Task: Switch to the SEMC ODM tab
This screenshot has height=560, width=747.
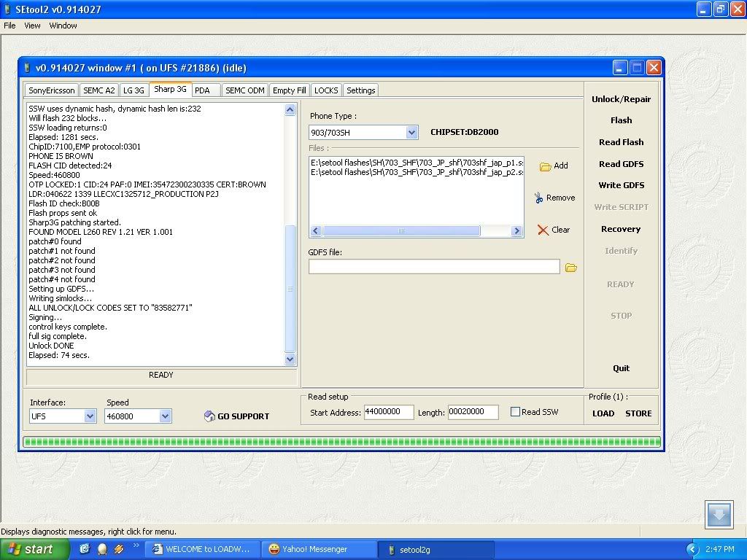Action: [245, 90]
